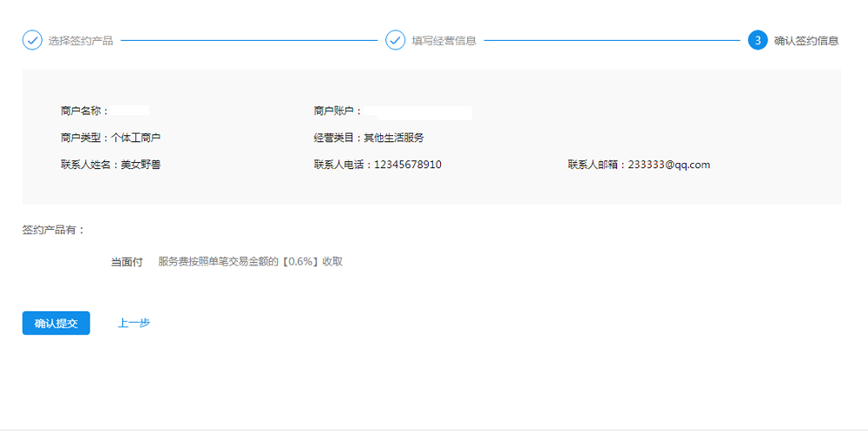Click the 商户账户 label
Viewport: 868px width, 431px height.
point(338,111)
